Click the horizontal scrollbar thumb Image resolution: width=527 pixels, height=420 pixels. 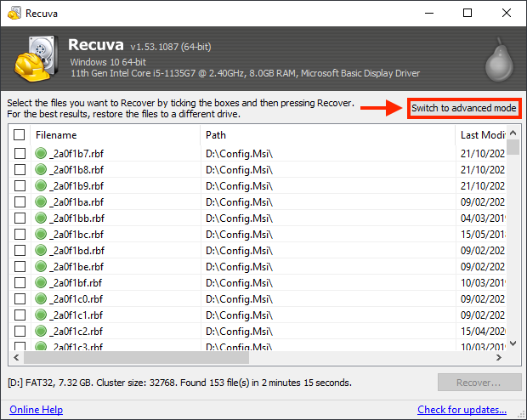[x=136, y=357]
